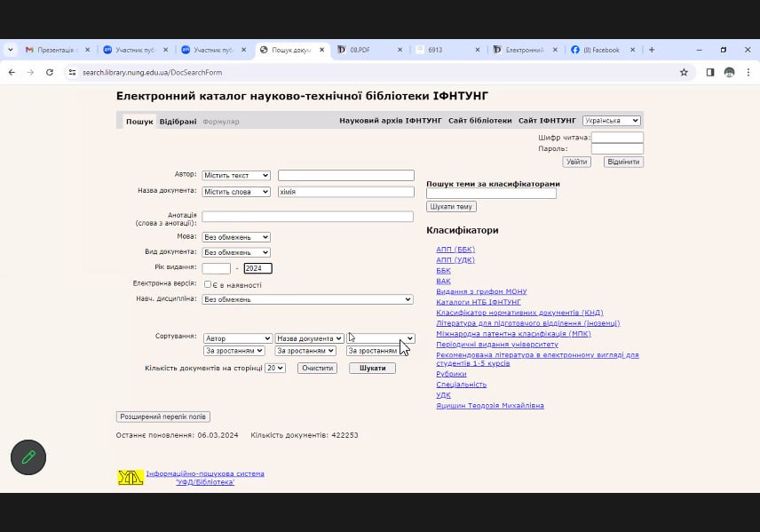Switch to the Facebook browser tab

pos(601,50)
